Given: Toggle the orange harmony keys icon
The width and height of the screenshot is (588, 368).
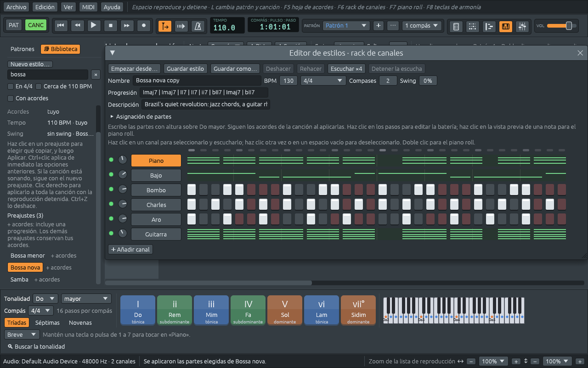Looking at the screenshot, I should pyautogui.click(x=505, y=26).
